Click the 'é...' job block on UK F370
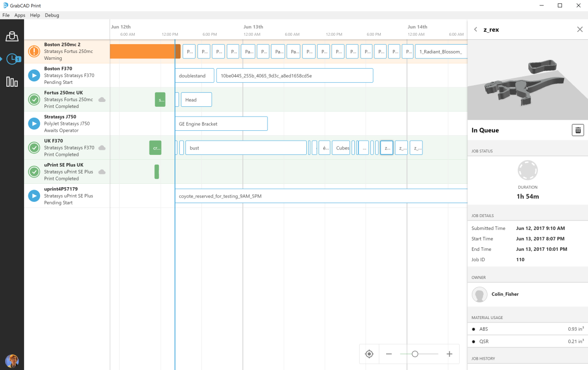 (324, 148)
